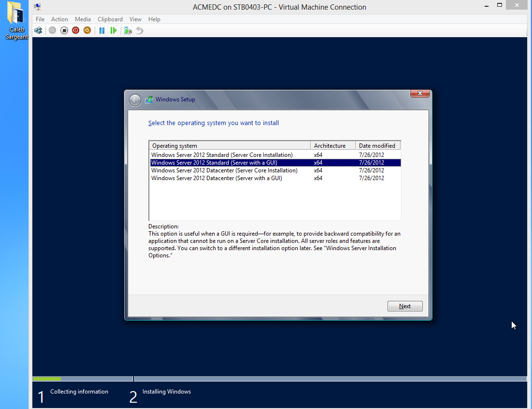Open the Media menu
This screenshot has width=532, height=409.
tap(83, 19)
